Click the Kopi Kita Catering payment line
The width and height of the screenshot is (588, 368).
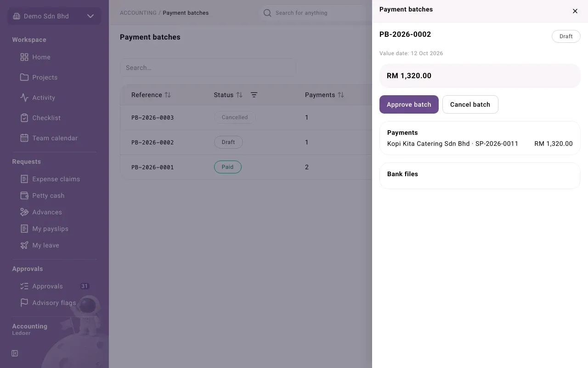click(480, 144)
